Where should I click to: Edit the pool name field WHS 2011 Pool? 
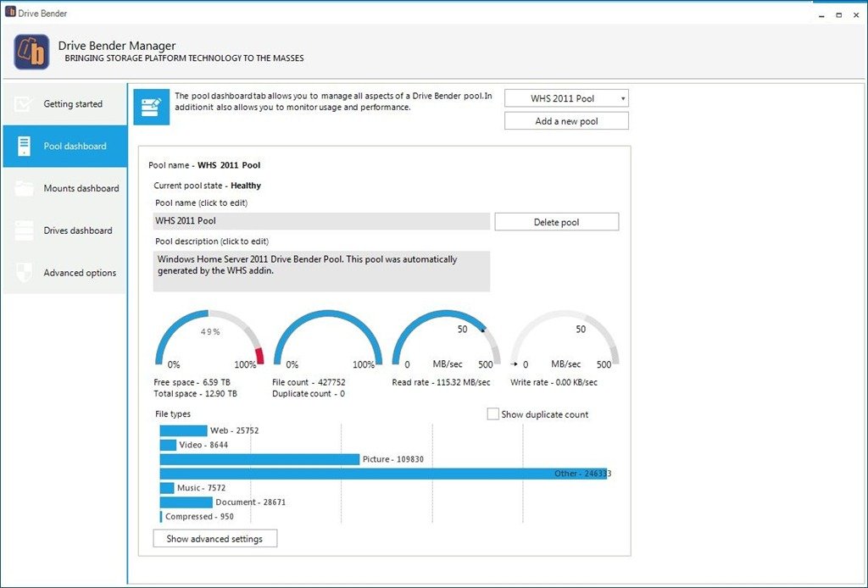[321, 220]
